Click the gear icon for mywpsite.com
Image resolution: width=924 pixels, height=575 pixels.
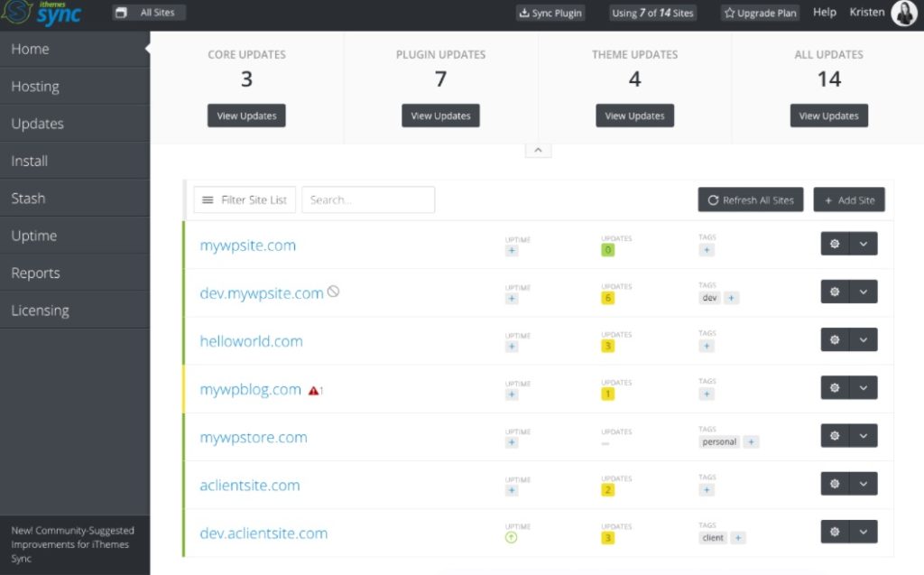tap(835, 244)
